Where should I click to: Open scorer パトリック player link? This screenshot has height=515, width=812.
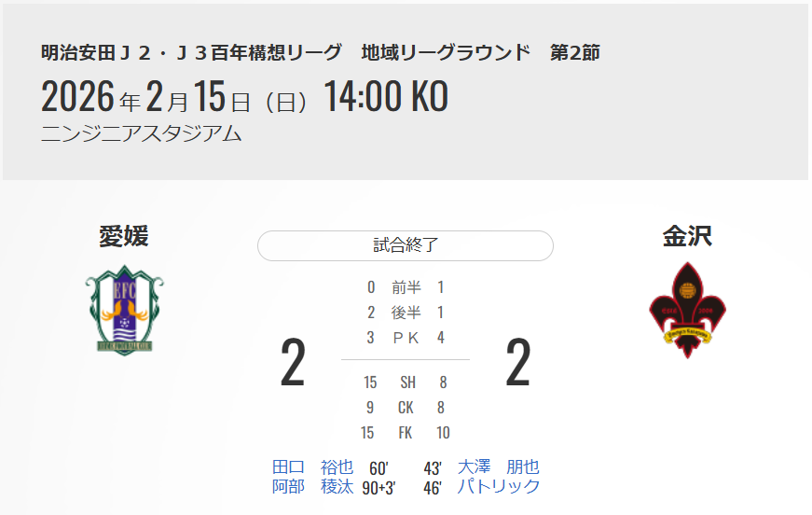[499, 486]
